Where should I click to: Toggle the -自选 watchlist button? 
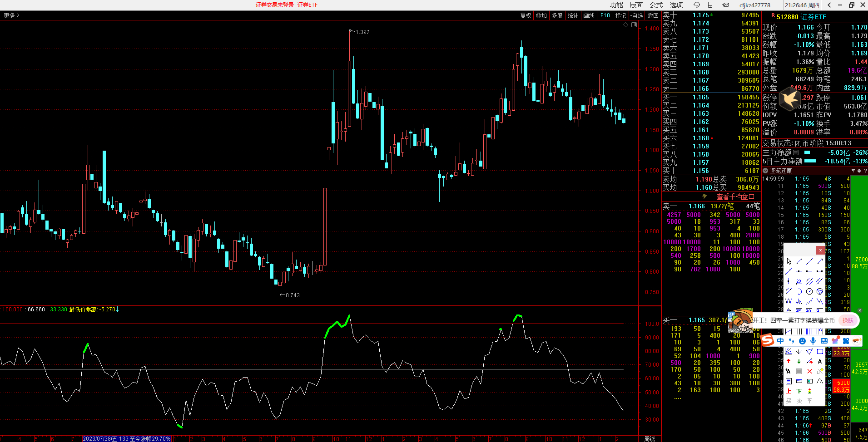pos(637,15)
